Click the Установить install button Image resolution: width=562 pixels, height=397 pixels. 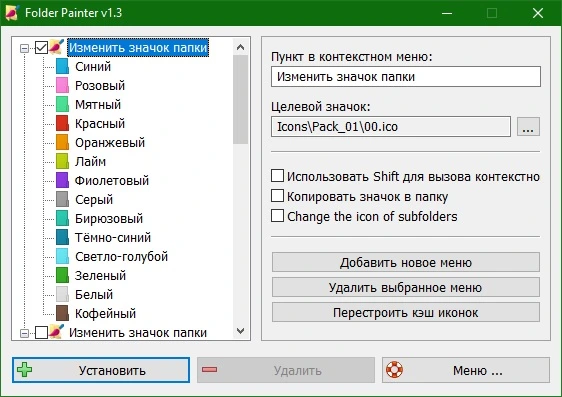click(x=101, y=370)
